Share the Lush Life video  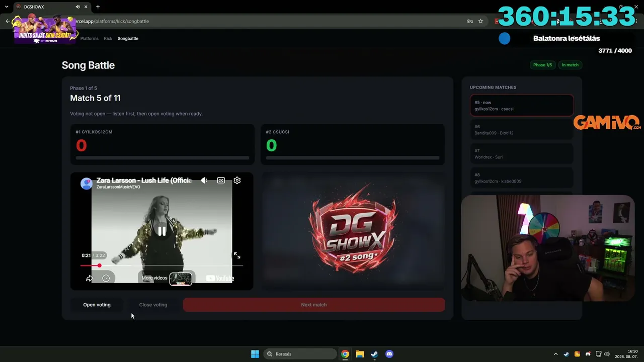90,278
